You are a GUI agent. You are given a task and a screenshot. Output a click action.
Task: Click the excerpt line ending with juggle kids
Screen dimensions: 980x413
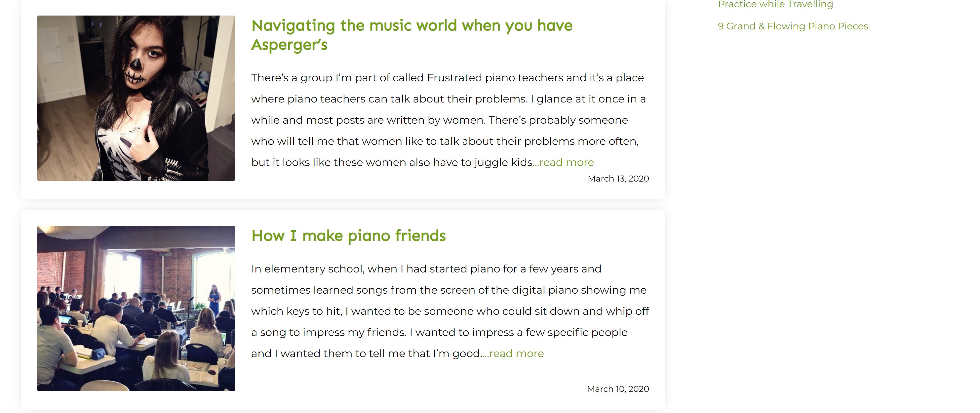(x=391, y=163)
